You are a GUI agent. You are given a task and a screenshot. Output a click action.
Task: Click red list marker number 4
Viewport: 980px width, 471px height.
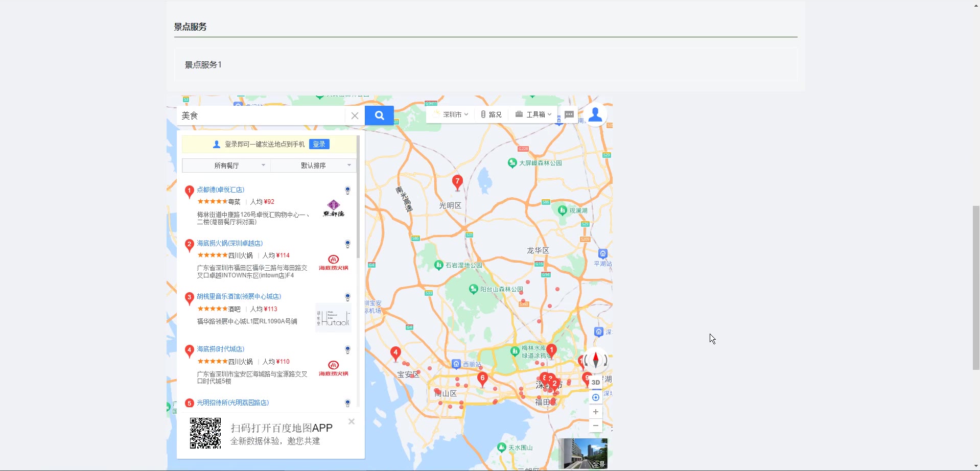pos(189,350)
